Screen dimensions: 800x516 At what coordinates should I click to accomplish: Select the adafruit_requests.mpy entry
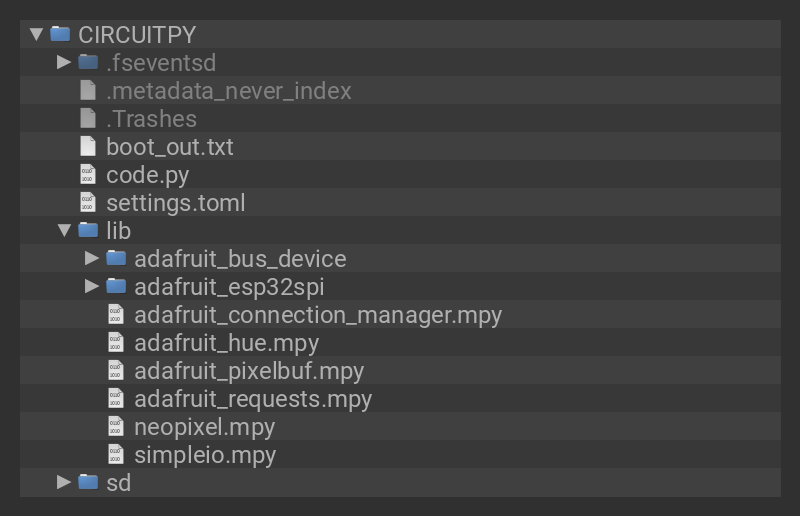pyautogui.click(x=253, y=399)
